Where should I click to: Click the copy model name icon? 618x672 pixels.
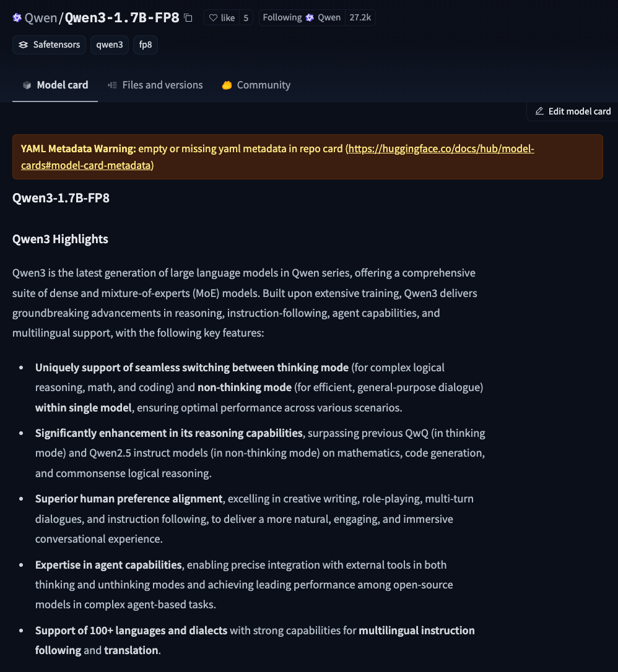[188, 18]
